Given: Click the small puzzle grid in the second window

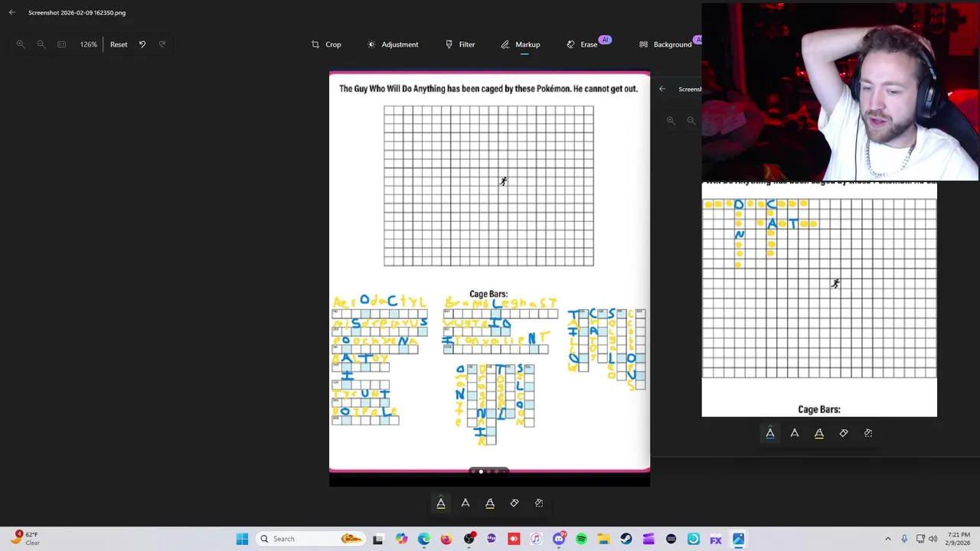Looking at the screenshot, I should click(x=819, y=289).
